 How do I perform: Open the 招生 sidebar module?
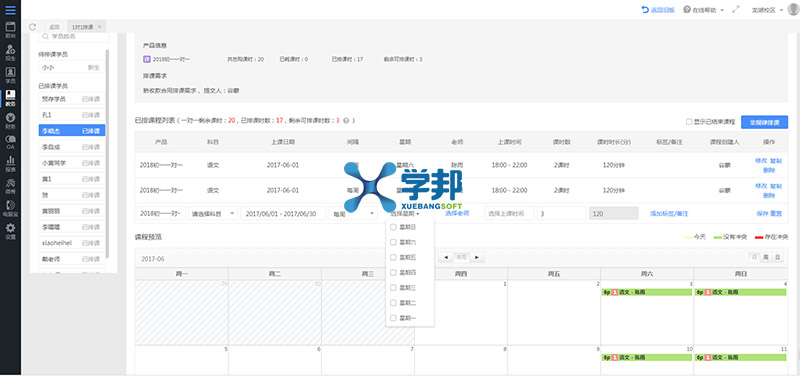pos(10,53)
